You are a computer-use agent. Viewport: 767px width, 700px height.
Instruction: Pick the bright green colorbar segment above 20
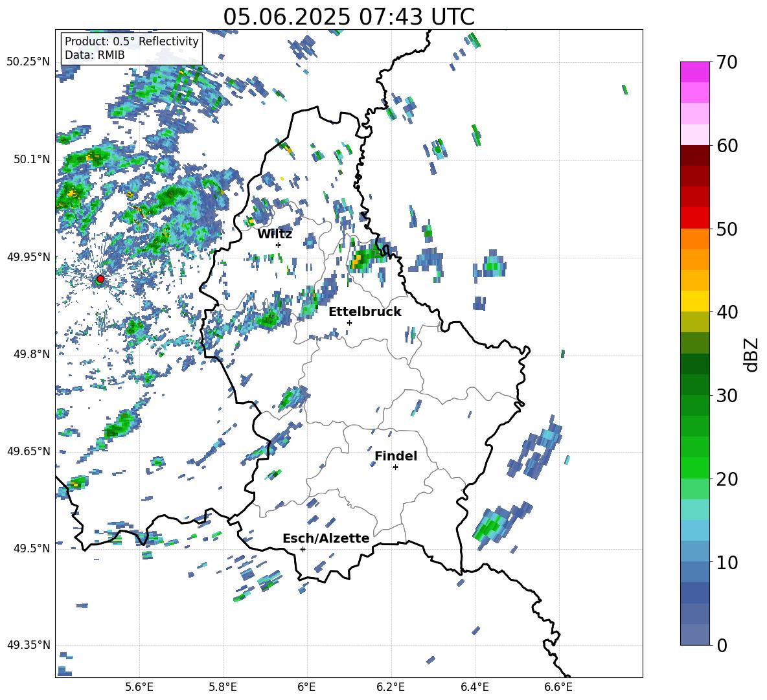click(x=695, y=468)
